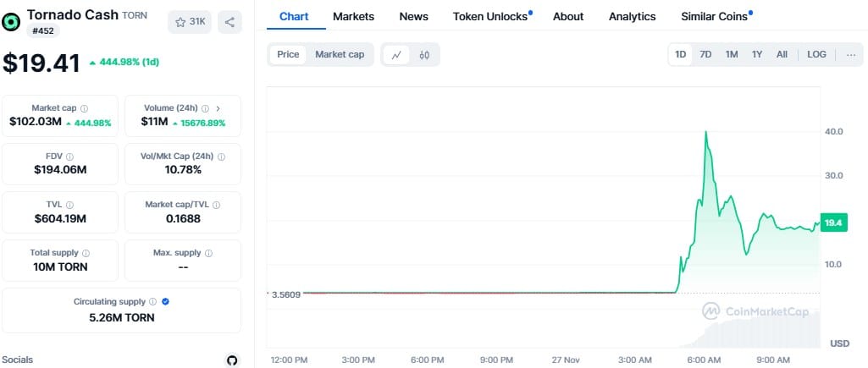
Task: Click the verified badge on Circulating supply
Action: [165, 302]
